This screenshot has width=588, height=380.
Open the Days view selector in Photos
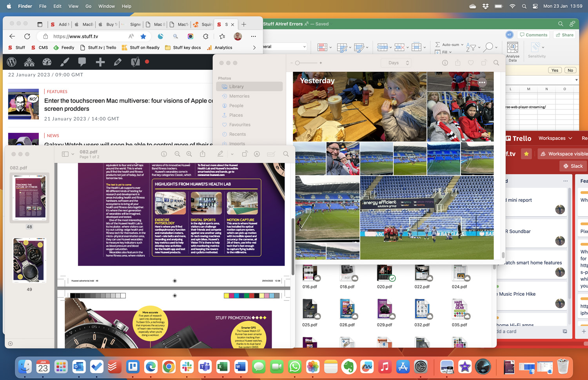pos(396,63)
